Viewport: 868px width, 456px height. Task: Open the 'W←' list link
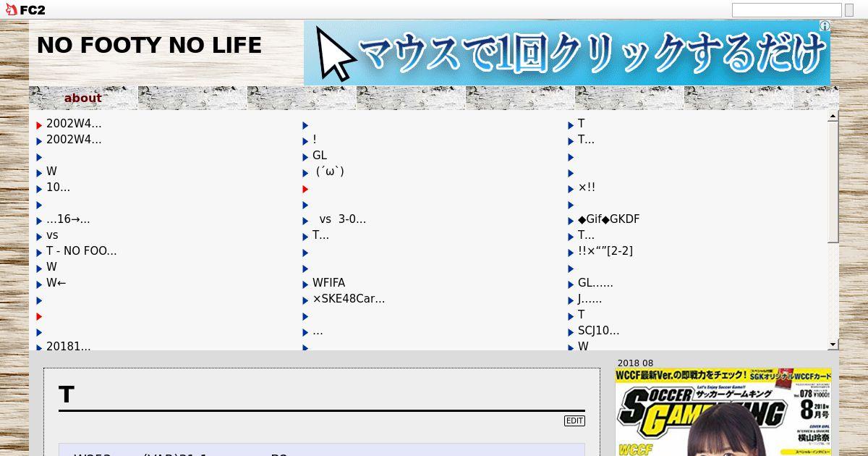point(56,282)
